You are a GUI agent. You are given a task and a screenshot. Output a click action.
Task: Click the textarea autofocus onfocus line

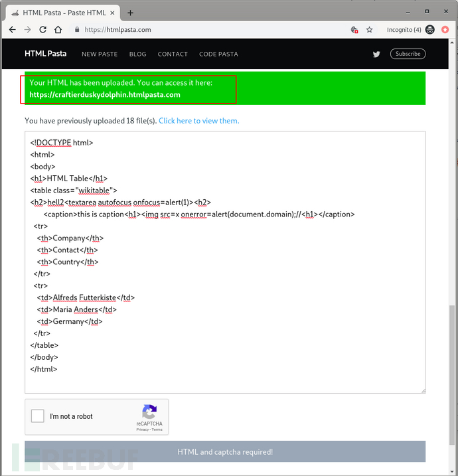(x=121, y=202)
